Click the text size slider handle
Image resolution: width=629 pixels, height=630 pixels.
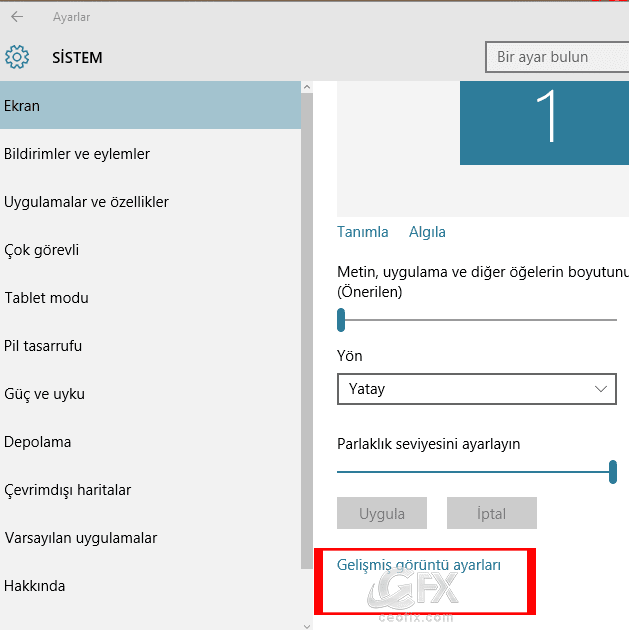pos(341,320)
